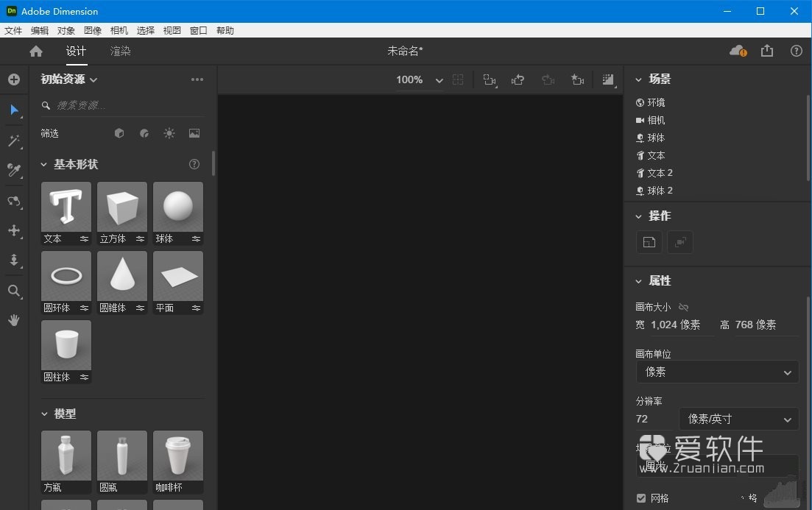Collapse the 属性 panel

pyautogui.click(x=638, y=281)
